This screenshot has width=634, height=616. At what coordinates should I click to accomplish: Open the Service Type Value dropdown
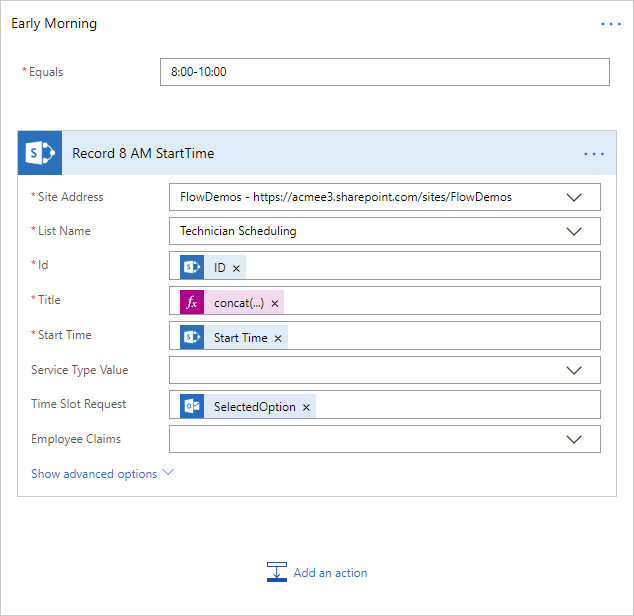pyautogui.click(x=574, y=370)
